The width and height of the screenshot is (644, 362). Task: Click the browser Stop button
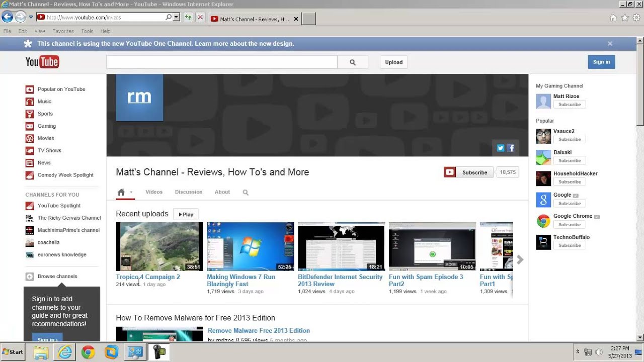pyautogui.click(x=200, y=17)
